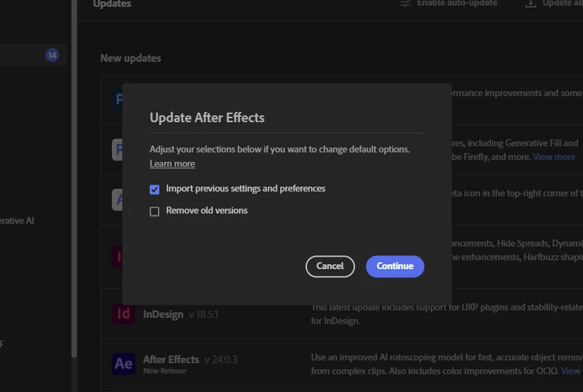
Task: Click the Enable auto-update sliders icon
Action: (406, 3)
